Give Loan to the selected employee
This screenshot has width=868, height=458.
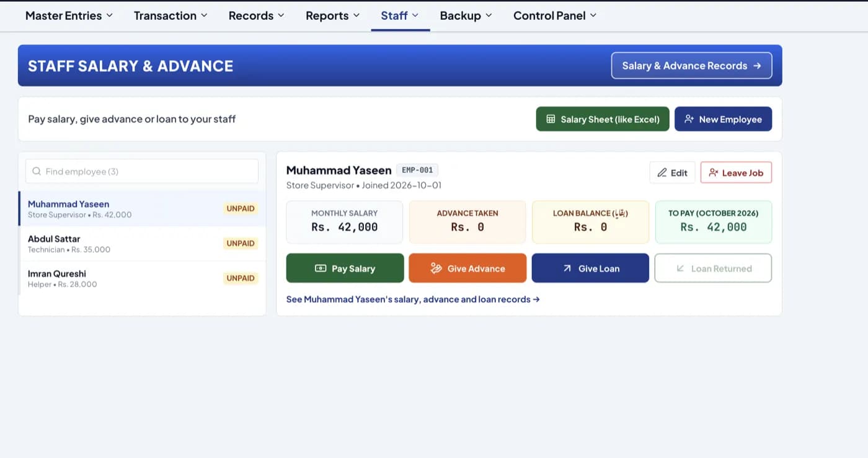click(x=590, y=268)
